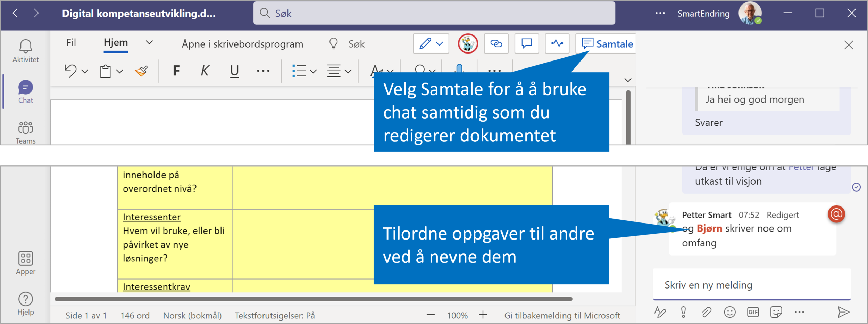Click the undo icon
The image size is (868, 324).
coord(70,71)
